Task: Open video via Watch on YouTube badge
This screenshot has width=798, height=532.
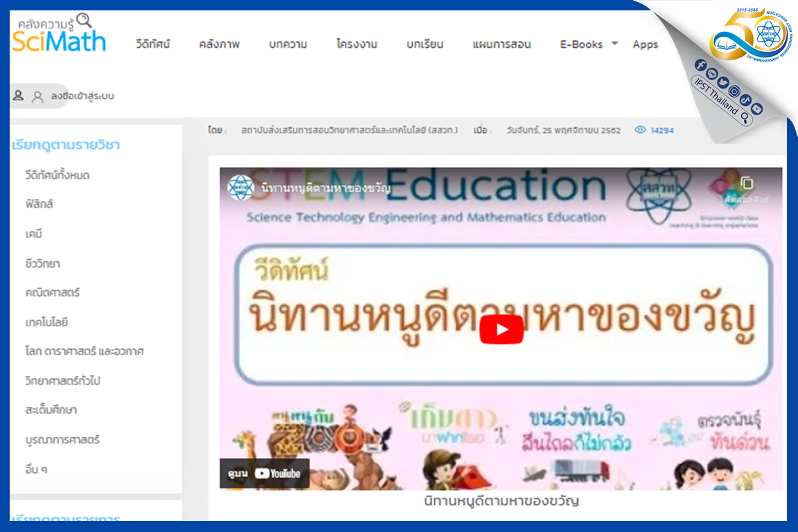Action: point(264,473)
